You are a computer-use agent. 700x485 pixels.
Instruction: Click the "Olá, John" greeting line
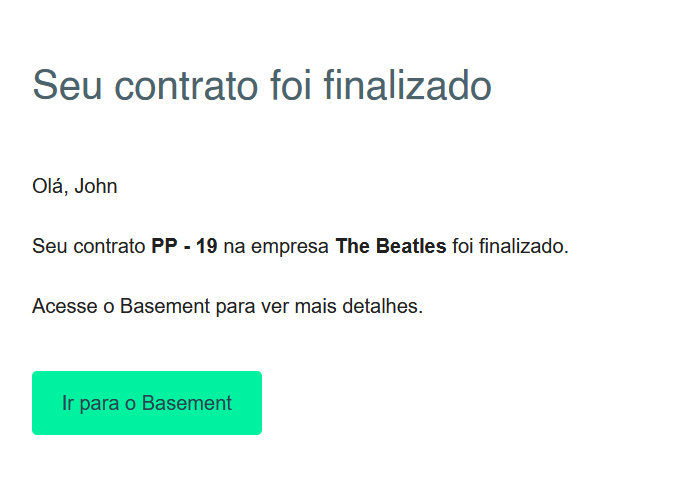(75, 186)
